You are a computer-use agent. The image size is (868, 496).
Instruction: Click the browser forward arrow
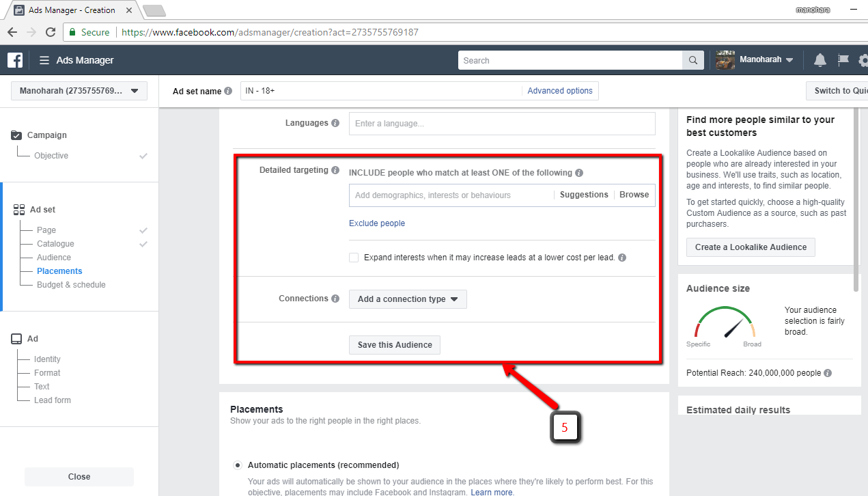pyautogui.click(x=31, y=32)
